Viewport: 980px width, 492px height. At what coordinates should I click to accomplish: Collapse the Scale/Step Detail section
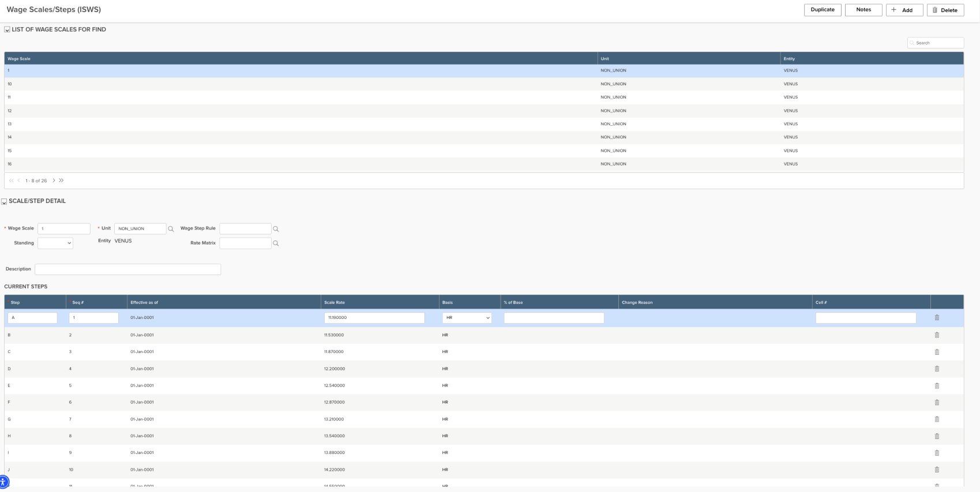click(5, 202)
